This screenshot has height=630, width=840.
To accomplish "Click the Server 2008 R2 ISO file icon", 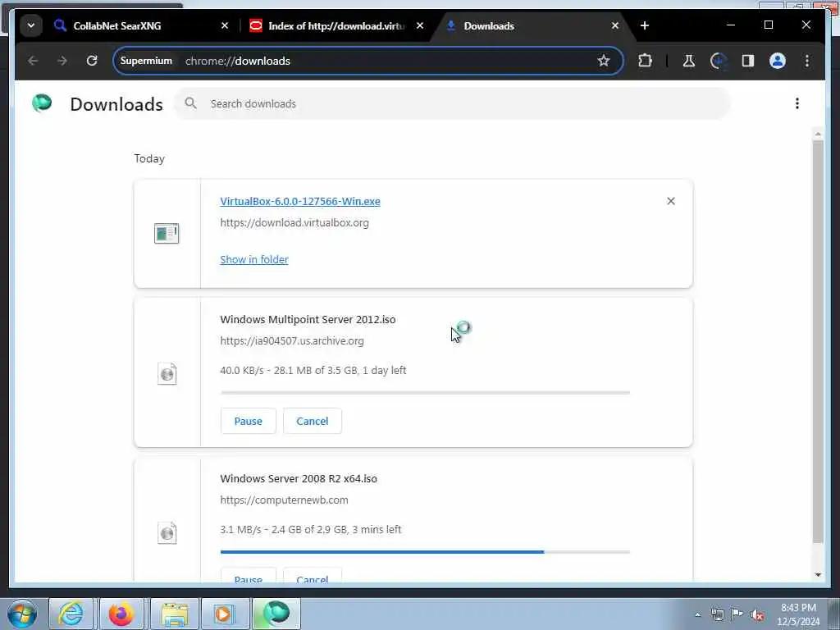I will click(167, 532).
